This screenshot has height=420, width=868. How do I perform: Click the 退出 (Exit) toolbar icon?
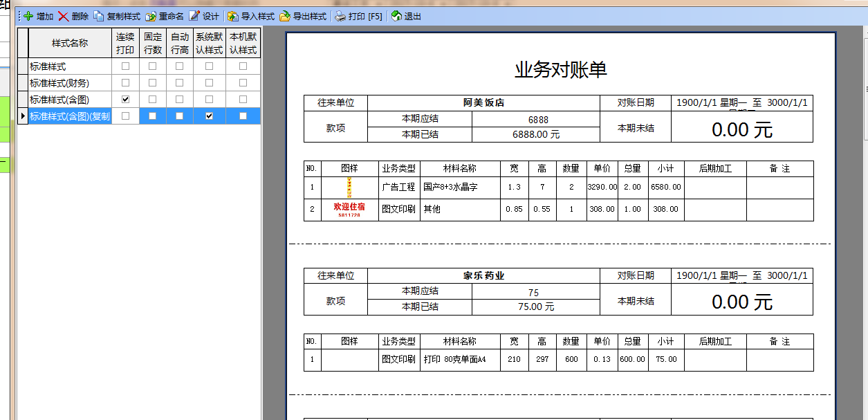point(396,16)
